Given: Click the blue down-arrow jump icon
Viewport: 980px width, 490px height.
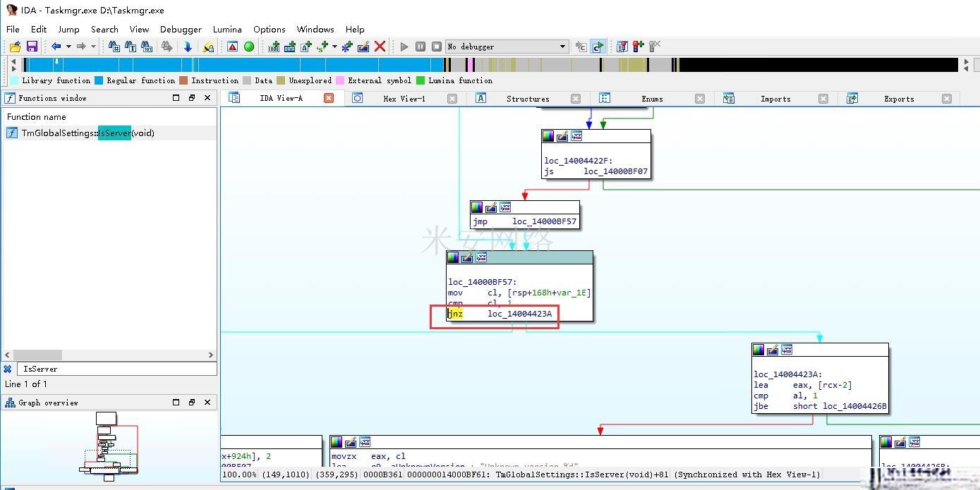Looking at the screenshot, I should [188, 47].
